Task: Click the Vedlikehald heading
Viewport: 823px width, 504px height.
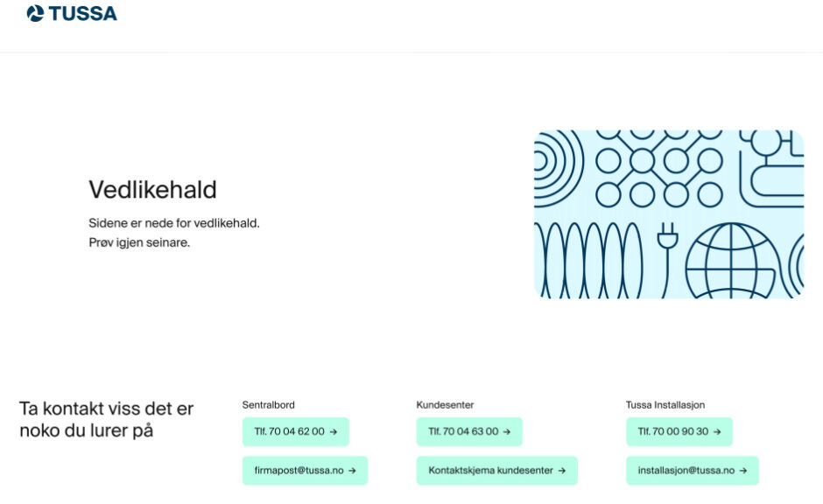Action: click(152, 190)
